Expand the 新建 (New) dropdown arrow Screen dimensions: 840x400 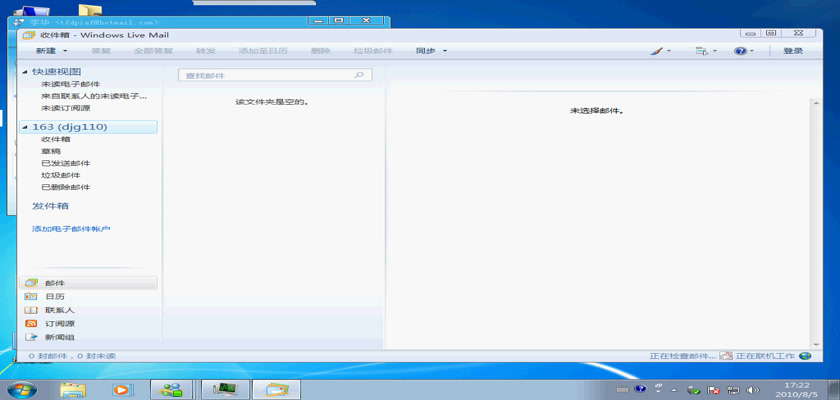(65, 50)
